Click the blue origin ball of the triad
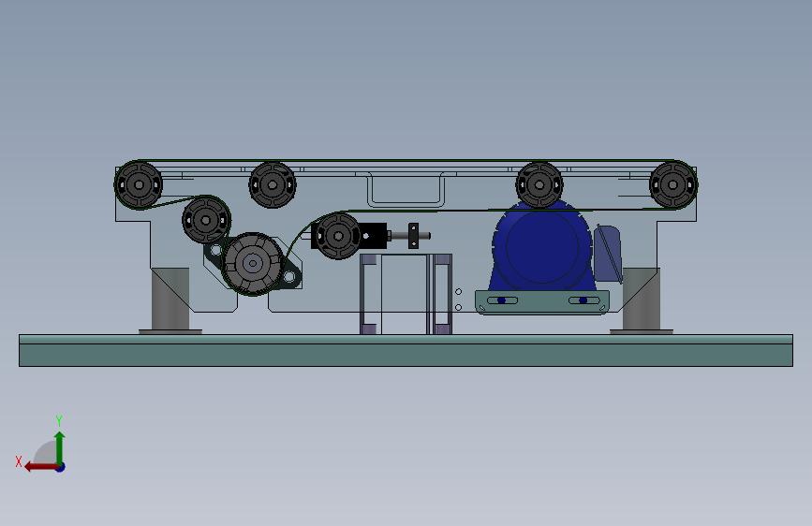The width and height of the screenshot is (812, 526). 61,467
